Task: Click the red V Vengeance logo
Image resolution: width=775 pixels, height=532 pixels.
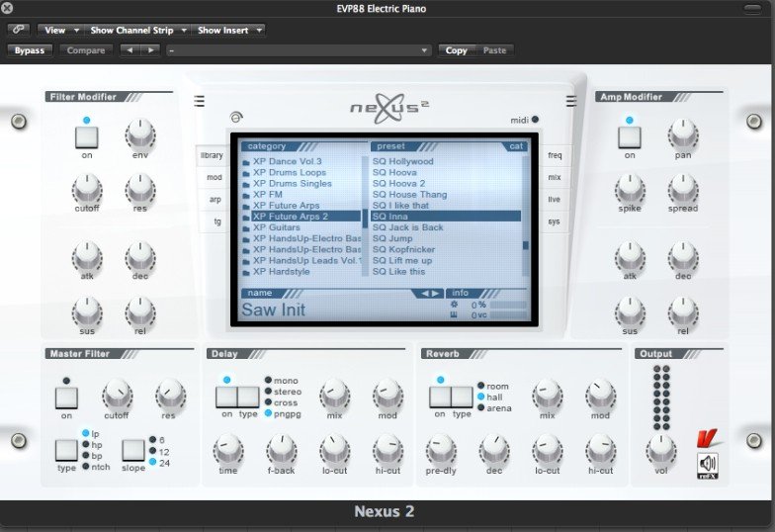Action: click(x=707, y=439)
